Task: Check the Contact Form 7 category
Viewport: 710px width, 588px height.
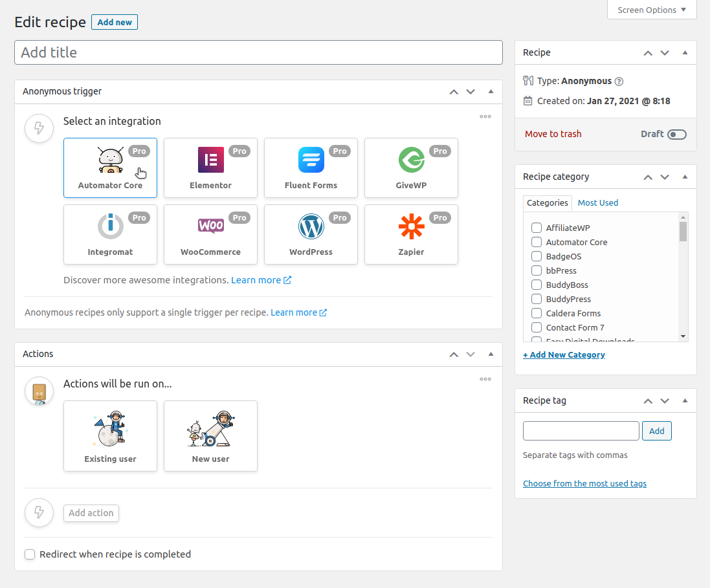Action: (x=536, y=328)
